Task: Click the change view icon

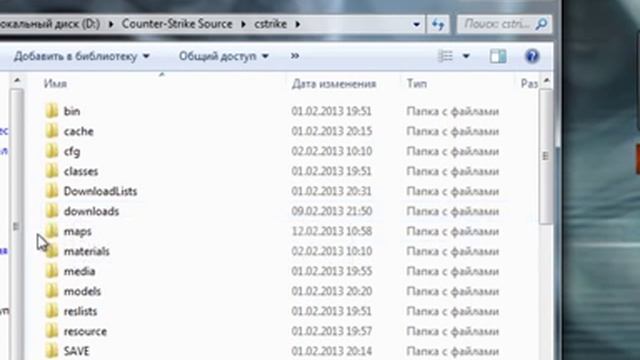Action: 445,56
